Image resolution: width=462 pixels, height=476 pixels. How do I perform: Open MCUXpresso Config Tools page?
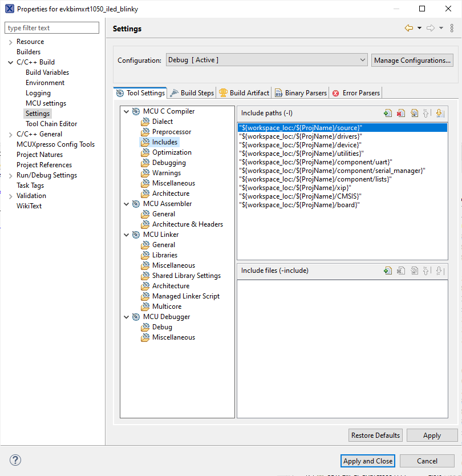pyautogui.click(x=55, y=144)
